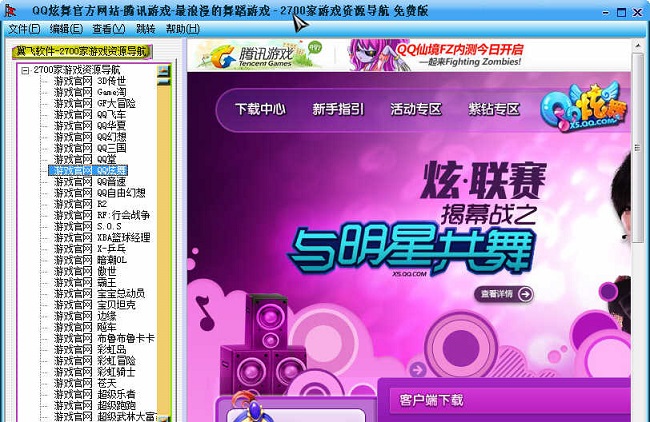Select tree item 游戏官网 超级跑跑
Viewport: 650px width, 422px height.
pyautogui.click(x=95, y=405)
